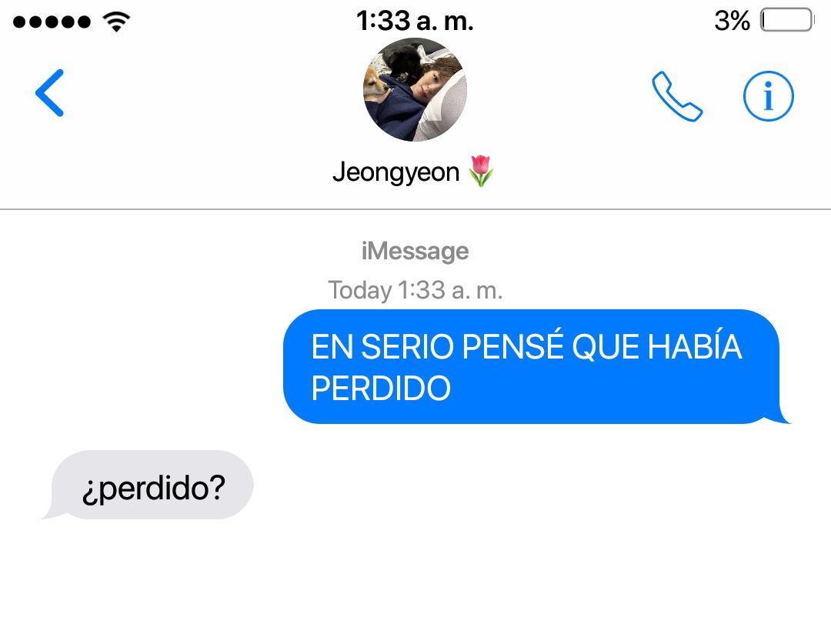The height and width of the screenshot is (644, 831).
Task: Tap the word PERDIDO in blue bubble
Action: point(381,388)
